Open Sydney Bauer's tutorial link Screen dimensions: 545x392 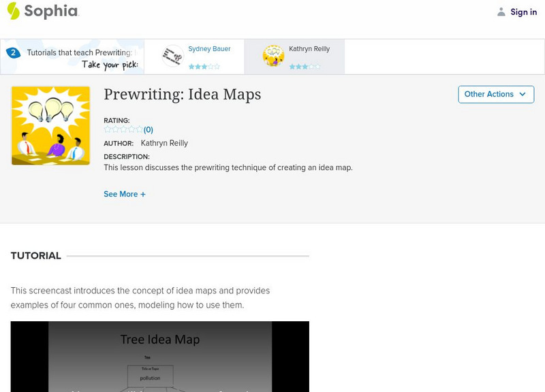tap(209, 49)
